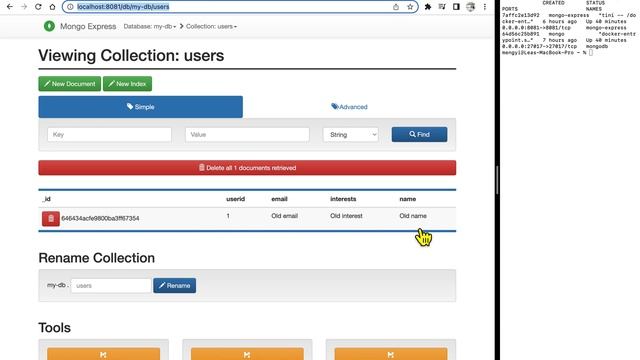Screen dimensions: 640x360
Task: Show site info for localhost
Action: coord(70,7)
